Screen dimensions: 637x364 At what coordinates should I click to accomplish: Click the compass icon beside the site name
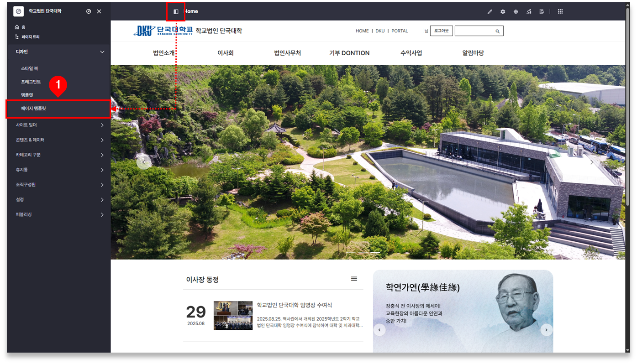[x=89, y=11]
